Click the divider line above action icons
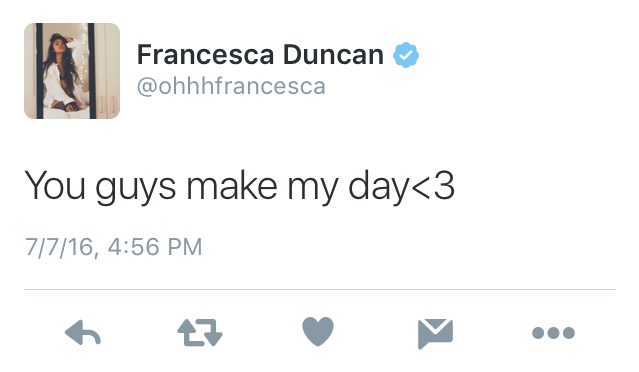 pyautogui.click(x=320, y=290)
